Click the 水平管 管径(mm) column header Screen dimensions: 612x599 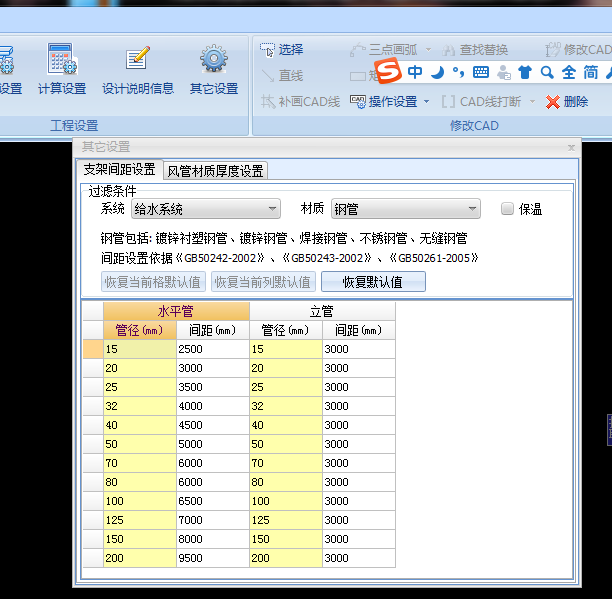[x=140, y=330]
